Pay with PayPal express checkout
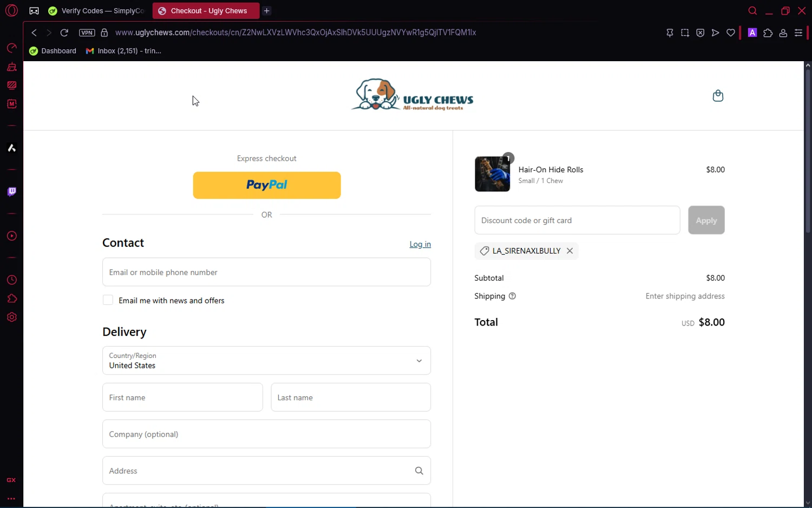Viewport: 812px width, 508px height. pos(267,185)
